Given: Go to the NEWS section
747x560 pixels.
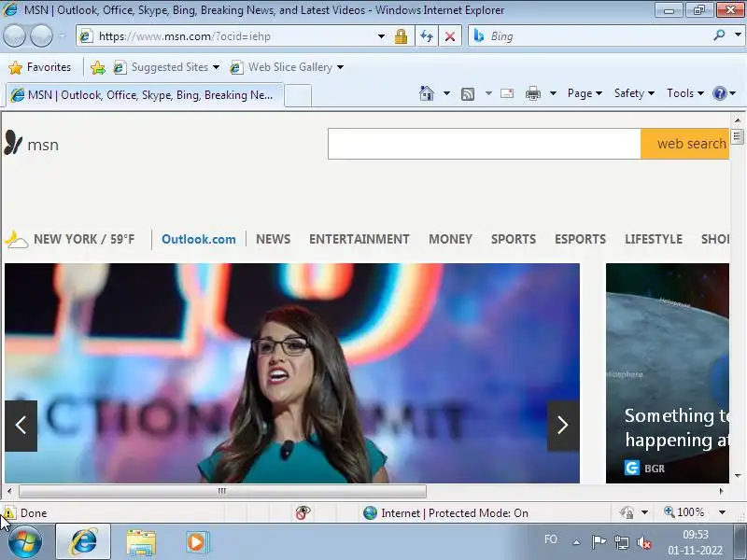Looking at the screenshot, I should point(273,239).
